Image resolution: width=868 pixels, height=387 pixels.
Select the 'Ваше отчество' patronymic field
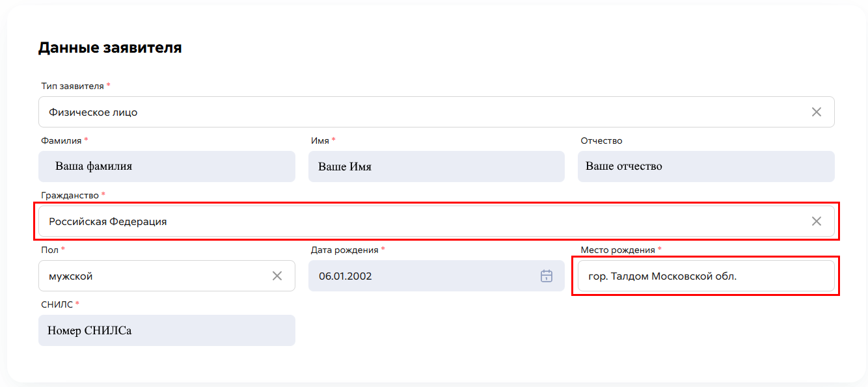pyautogui.click(x=705, y=167)
